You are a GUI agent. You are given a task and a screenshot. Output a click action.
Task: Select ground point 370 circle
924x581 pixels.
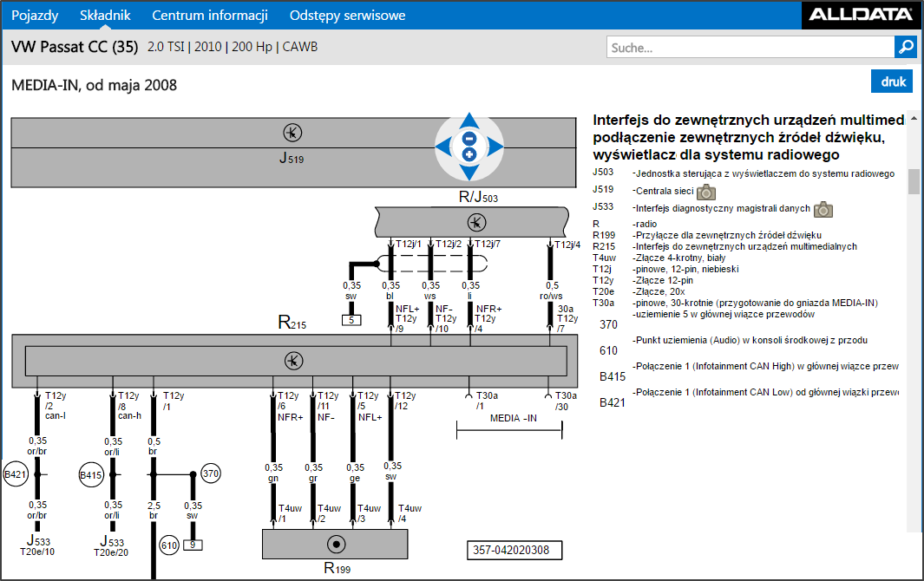(211, 473)
